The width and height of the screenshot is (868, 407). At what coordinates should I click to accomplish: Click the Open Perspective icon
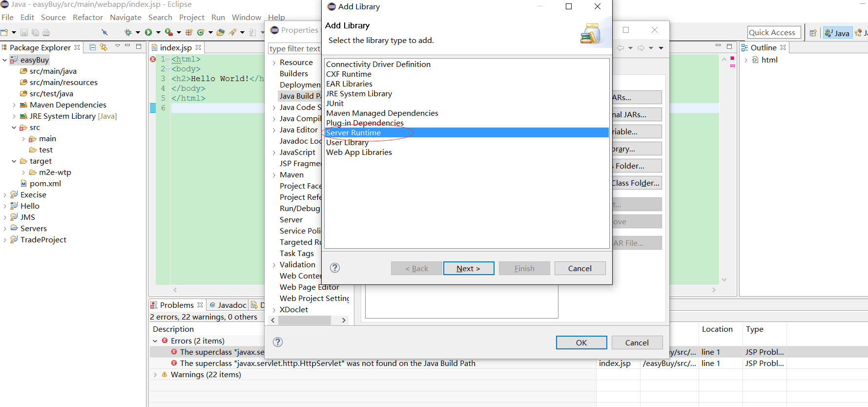(x=813, y=33)
